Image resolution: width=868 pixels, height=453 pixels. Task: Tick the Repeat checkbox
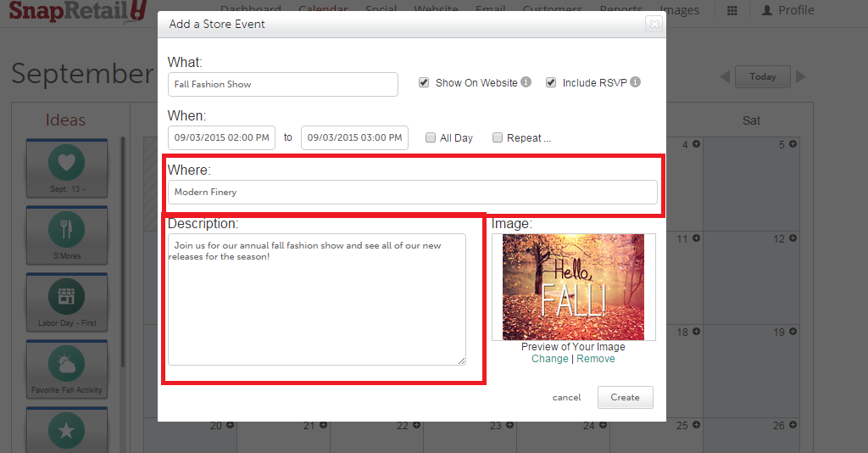[x=498, y=137]
